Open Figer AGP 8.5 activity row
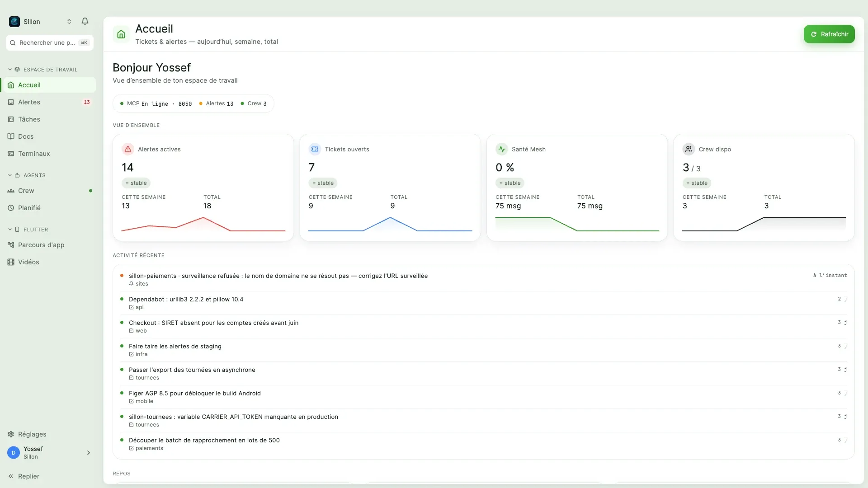This screenshot has height=488, width=868. [x=483, y=397]
